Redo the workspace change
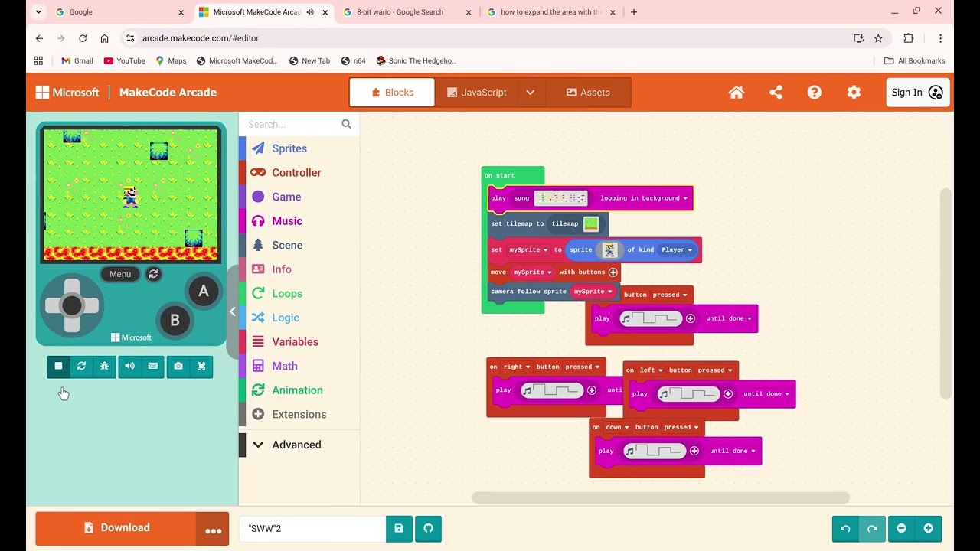 (872, 528)
